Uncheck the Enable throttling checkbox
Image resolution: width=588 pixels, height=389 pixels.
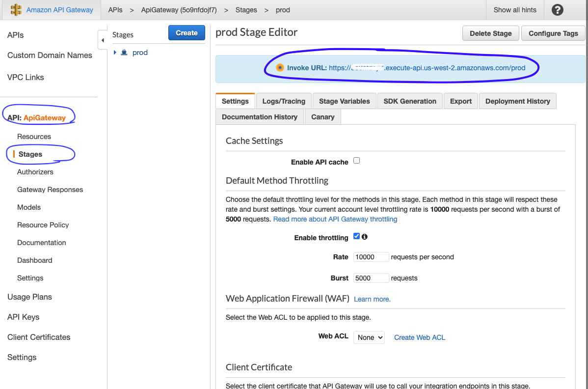(x=357, y=236)
